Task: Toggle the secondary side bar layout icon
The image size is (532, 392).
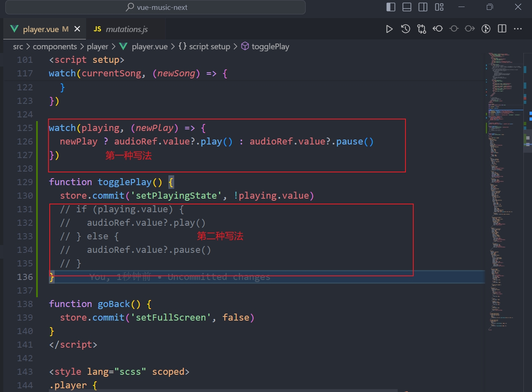Action: click(423, 7)
